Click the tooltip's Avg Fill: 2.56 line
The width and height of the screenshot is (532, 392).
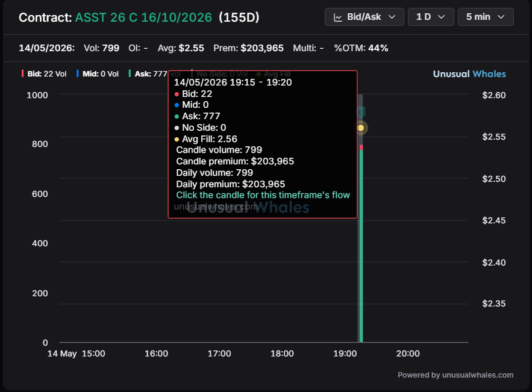click(x=206, y=139)
